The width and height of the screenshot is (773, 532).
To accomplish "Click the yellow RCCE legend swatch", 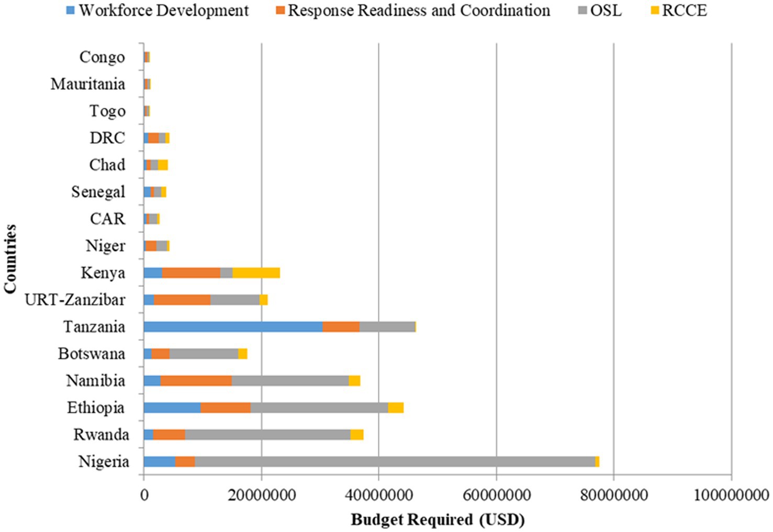I will [x=654, y=10].
